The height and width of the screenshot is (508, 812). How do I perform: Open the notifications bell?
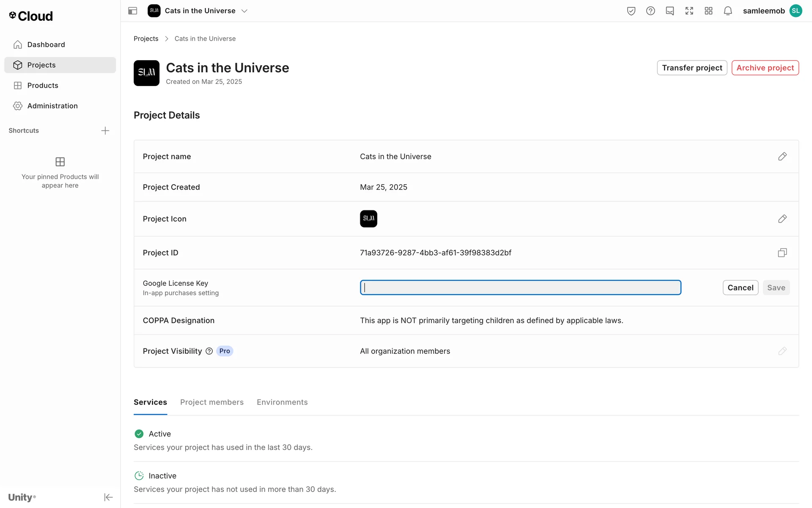point(727,11)
